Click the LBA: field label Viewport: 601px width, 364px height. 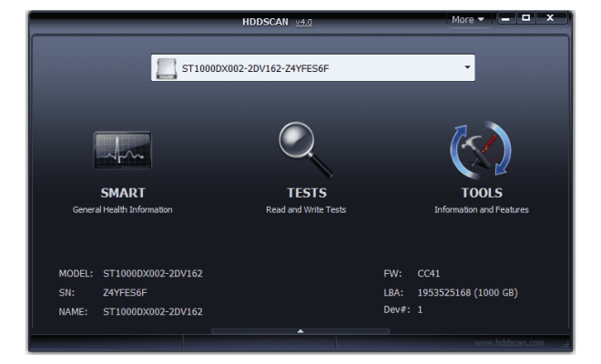(x=393, y=293)
